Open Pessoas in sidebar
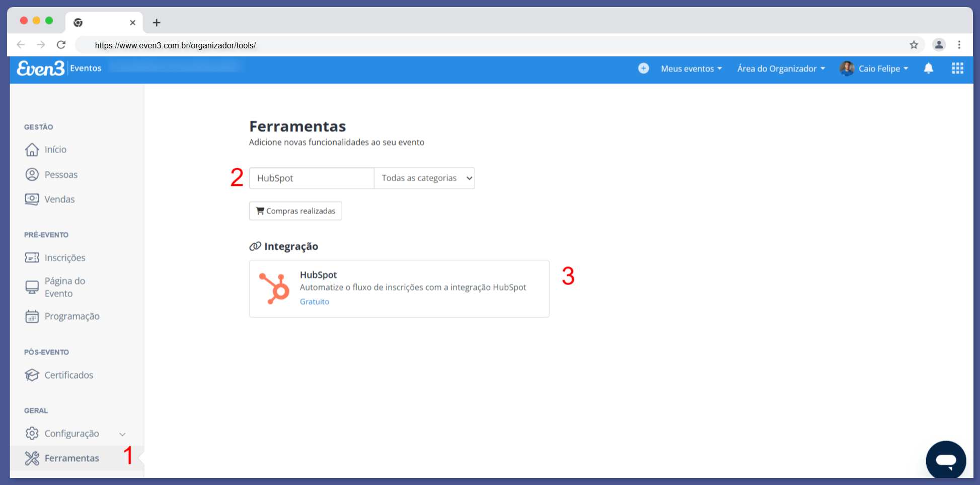Image resolution: width=980 pixels, height=485 pixels. pos(61,175)
